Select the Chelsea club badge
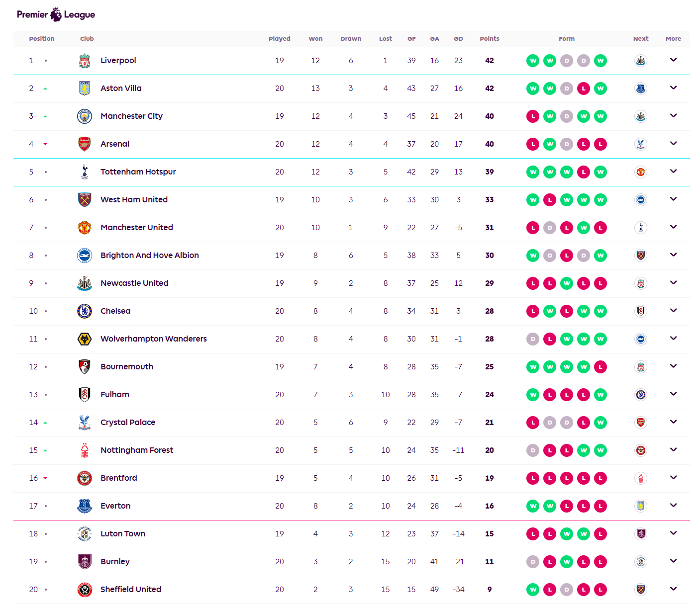Screen dimensions: 700x605 pos(85,311)
